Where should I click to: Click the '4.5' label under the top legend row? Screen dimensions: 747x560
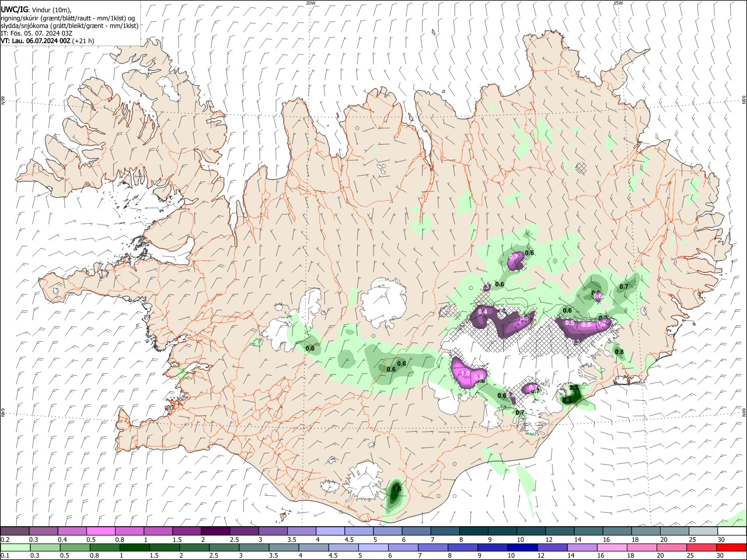[349, 540]
